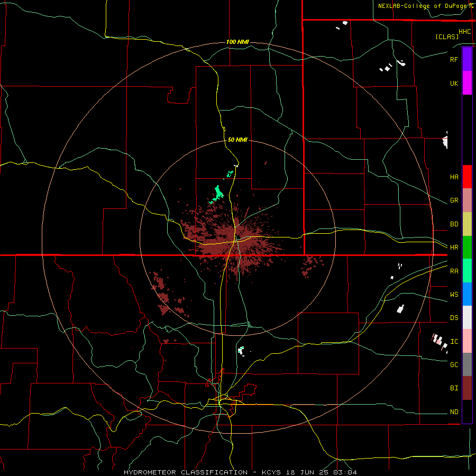Select the IC pink legend swatch
The height and width of the screenshot is (476, 476).
click(x=467, y=341)
